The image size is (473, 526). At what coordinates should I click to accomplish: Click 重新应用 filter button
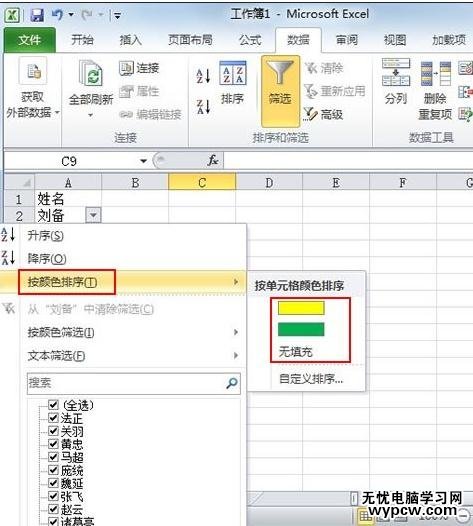pyautogui.click(x=335, y=91)
